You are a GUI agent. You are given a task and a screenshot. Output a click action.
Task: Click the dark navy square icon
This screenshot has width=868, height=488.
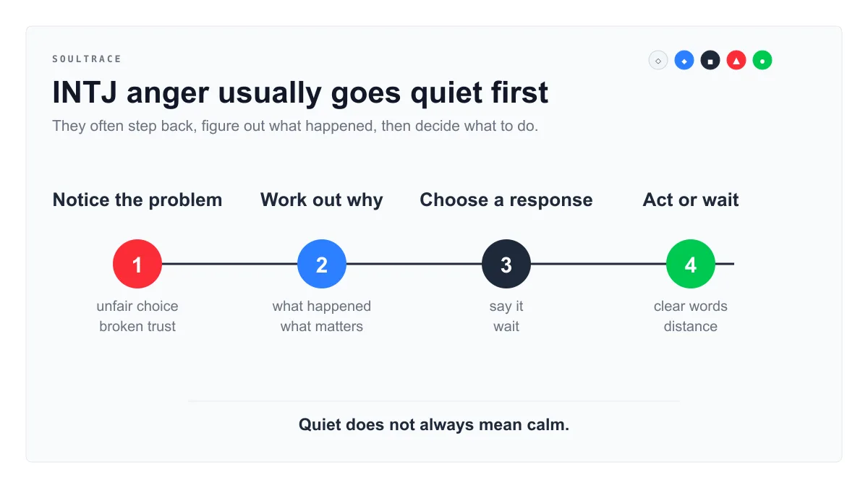[x=710, y=60]
